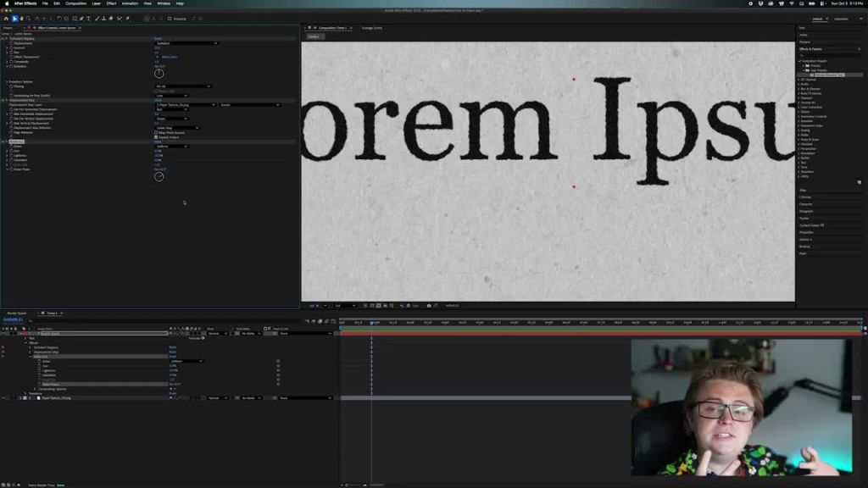Click the timeline playhead marker
The image size is (868, 488).
[371, 323]
